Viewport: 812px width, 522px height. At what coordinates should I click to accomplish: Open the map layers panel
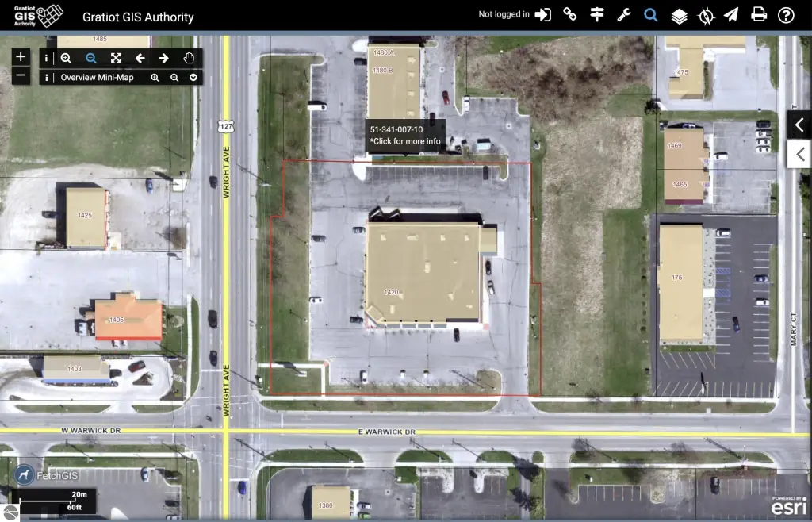(x=679, y=15)
